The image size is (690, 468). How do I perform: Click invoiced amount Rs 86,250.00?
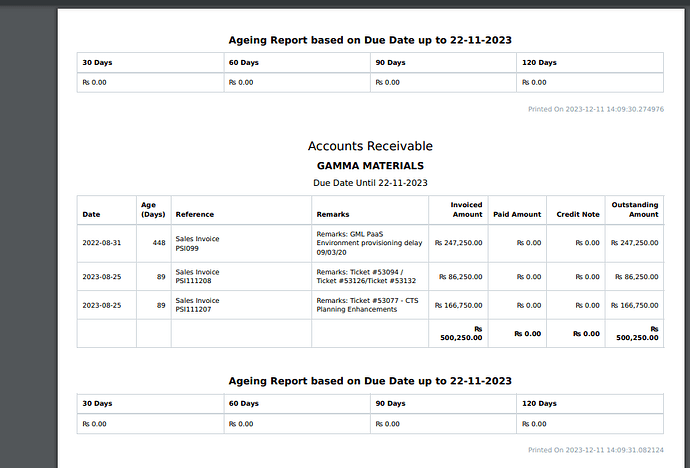(461, 277)
